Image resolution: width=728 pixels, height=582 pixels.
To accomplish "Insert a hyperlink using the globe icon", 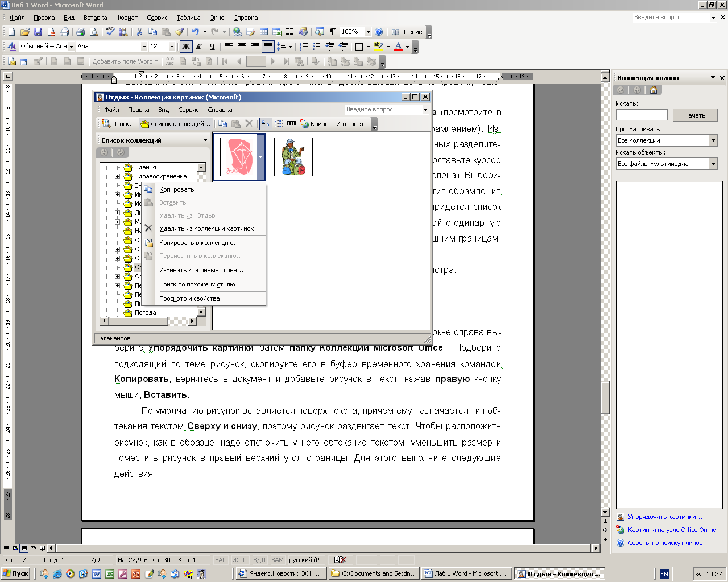I will pyautogui.click(x=238, y=32).
